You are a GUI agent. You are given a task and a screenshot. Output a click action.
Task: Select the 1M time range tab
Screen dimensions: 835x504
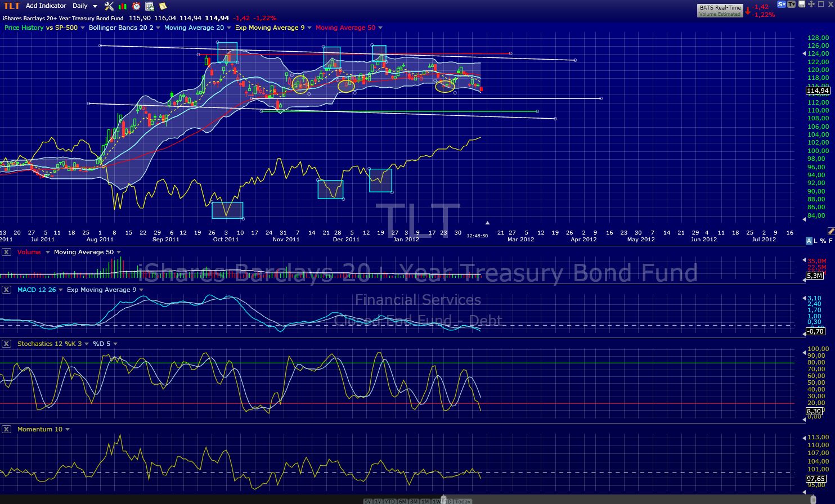[425, 501]
